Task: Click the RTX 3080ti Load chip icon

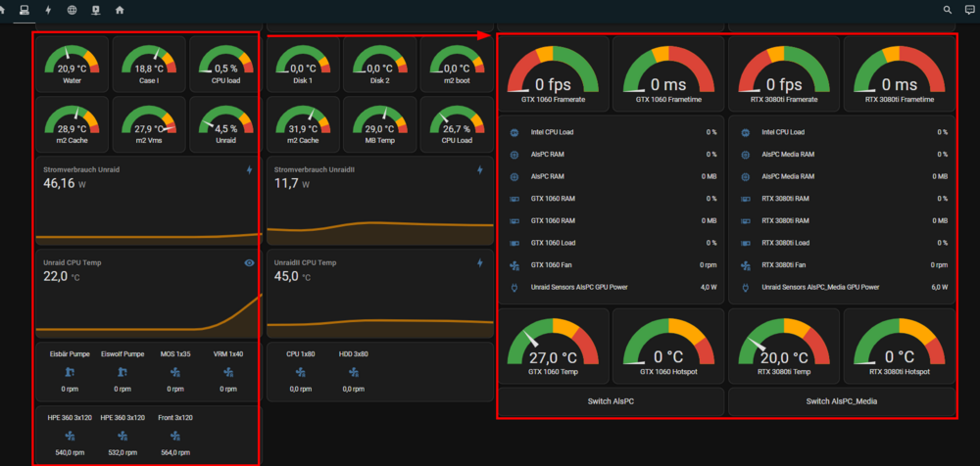Action: (x=745, y=243)
